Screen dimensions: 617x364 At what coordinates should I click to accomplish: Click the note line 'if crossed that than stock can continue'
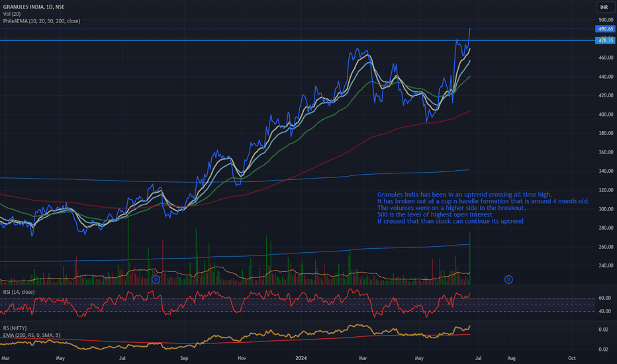tap(450, 221)
